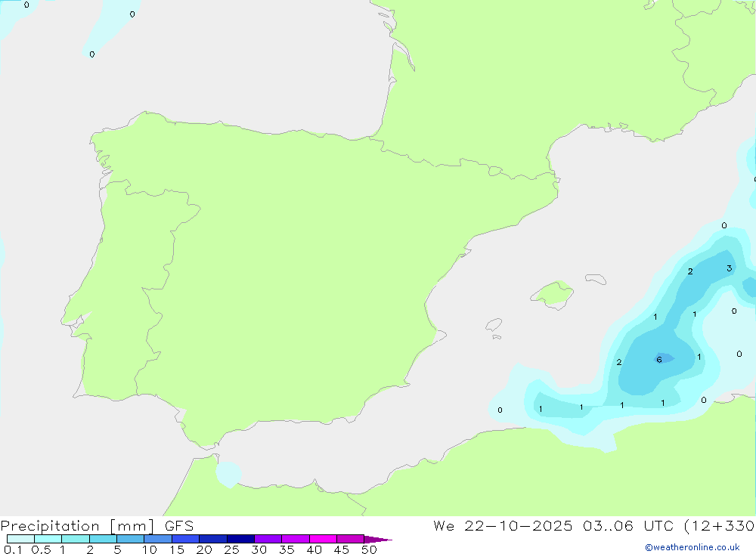
Task: Click the '35' legend scale label
Action: pos(287,549)
